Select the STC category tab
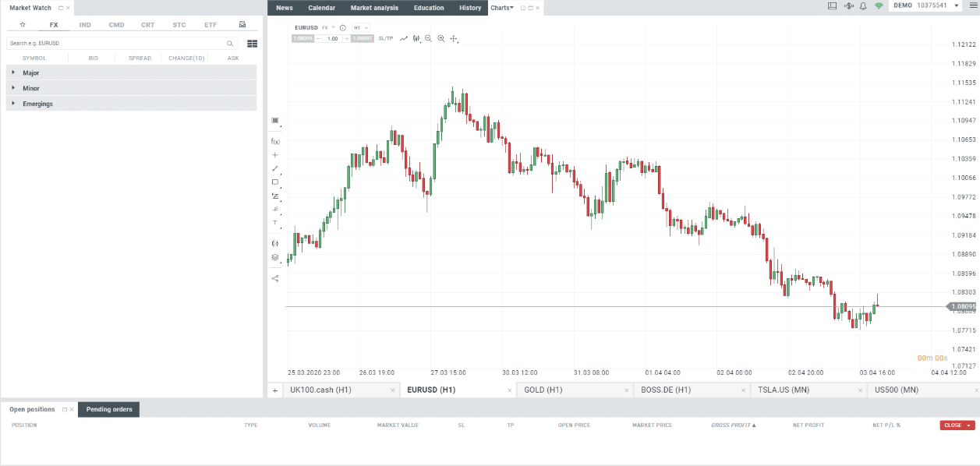The image size is (980, 466). [179, 25]
